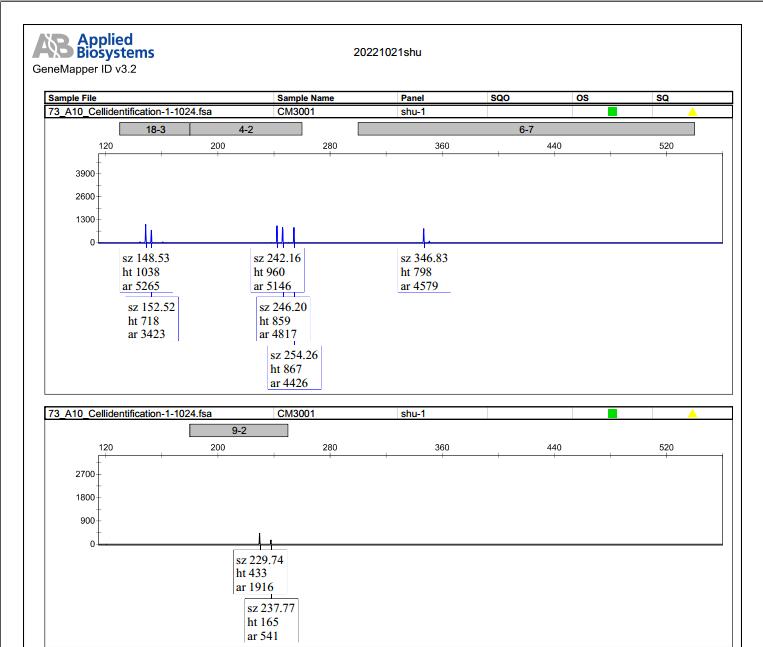Click the green OS square in second panel
Viewport: 763px width, 647px height.
click(x=612, y=413)
